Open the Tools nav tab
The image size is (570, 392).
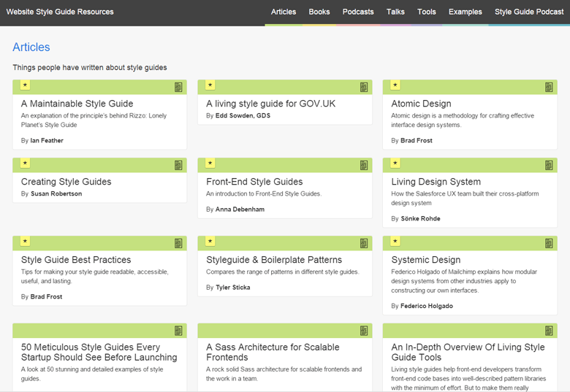tap(427, 12)
